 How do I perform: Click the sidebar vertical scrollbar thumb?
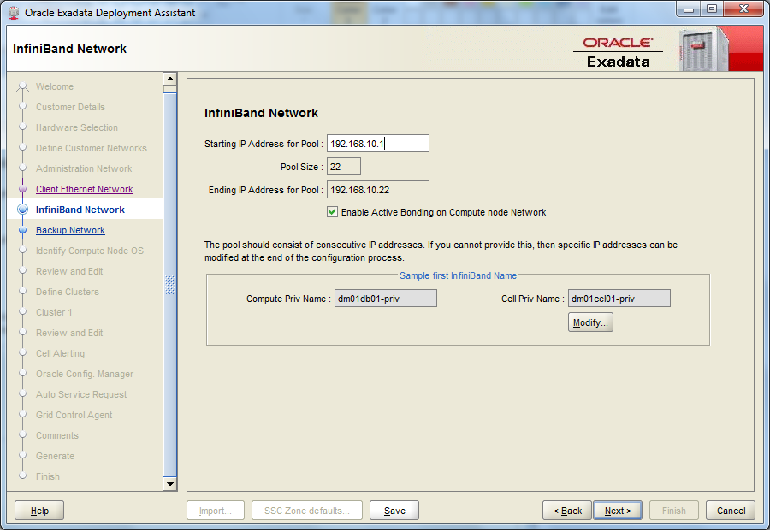tap(170, 285)
